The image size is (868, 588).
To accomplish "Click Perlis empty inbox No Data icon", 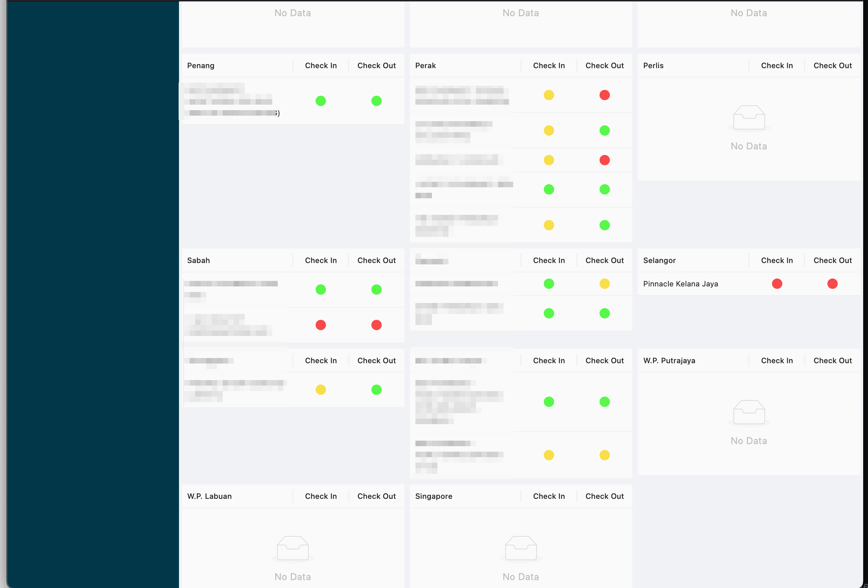I will pyautogui.click(x=749, y=118).
